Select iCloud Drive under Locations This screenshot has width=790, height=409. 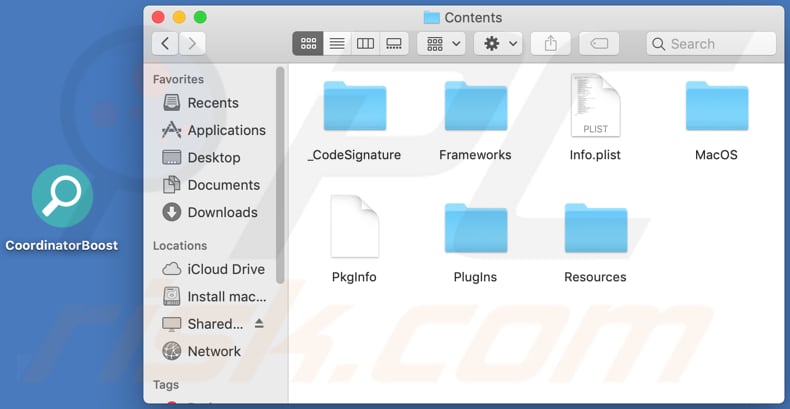click(x=226, y=269)
